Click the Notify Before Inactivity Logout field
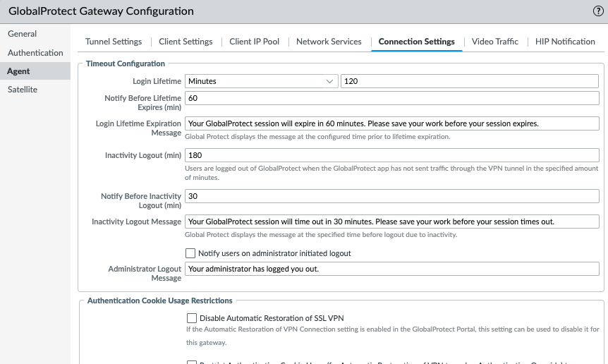Image resolution: width=608 pixels, height=364 pixels. click(x=391, y=196)
